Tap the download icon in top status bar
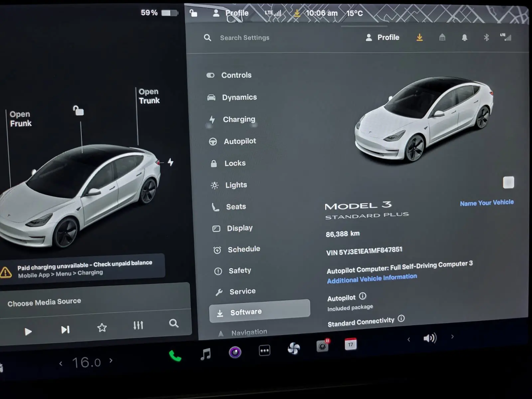The width and height of the screenshot is (532, 399). pyautogui.click(x=297, y=13)
